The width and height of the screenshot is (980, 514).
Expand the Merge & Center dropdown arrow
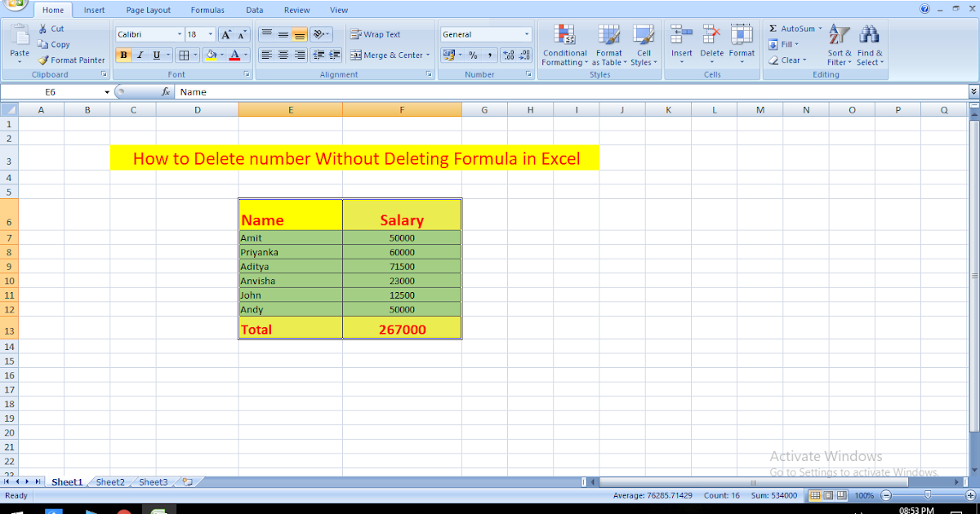(x=428, y=55)
